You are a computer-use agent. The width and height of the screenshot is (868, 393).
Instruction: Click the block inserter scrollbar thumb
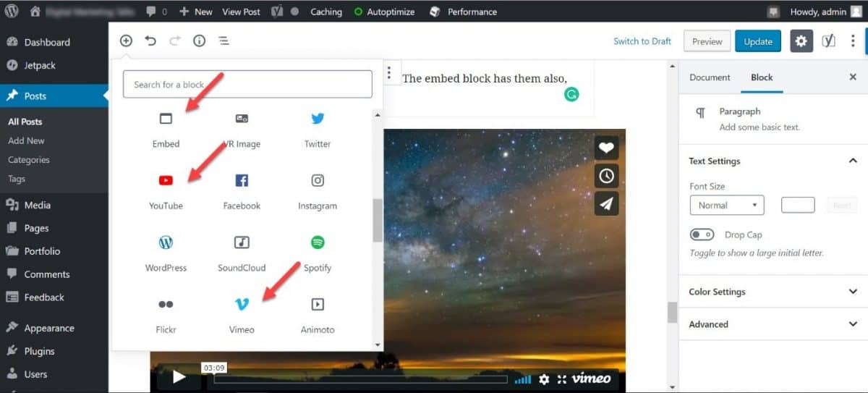378,220
